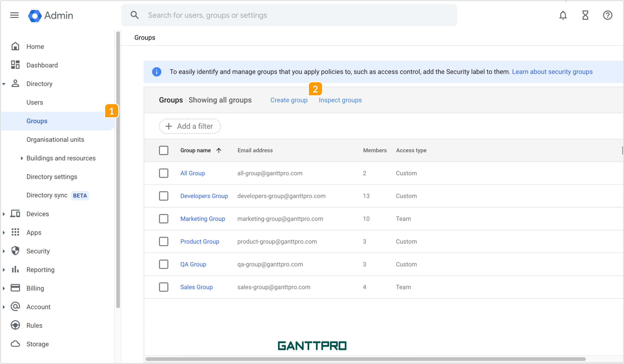624x364 pixels.
Task: Tick the QA Group checkbox
Action: (x=164, y=264)
